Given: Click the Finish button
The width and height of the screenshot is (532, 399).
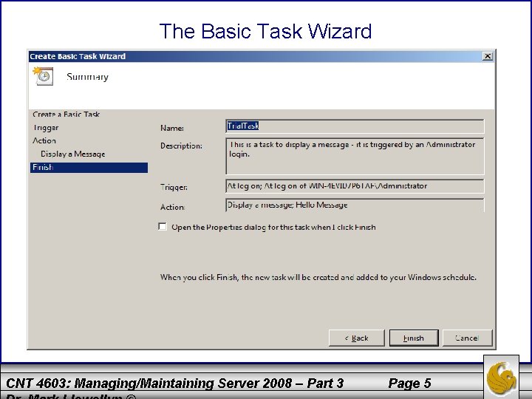Looking at the screenshot, I should coord(414,338).
